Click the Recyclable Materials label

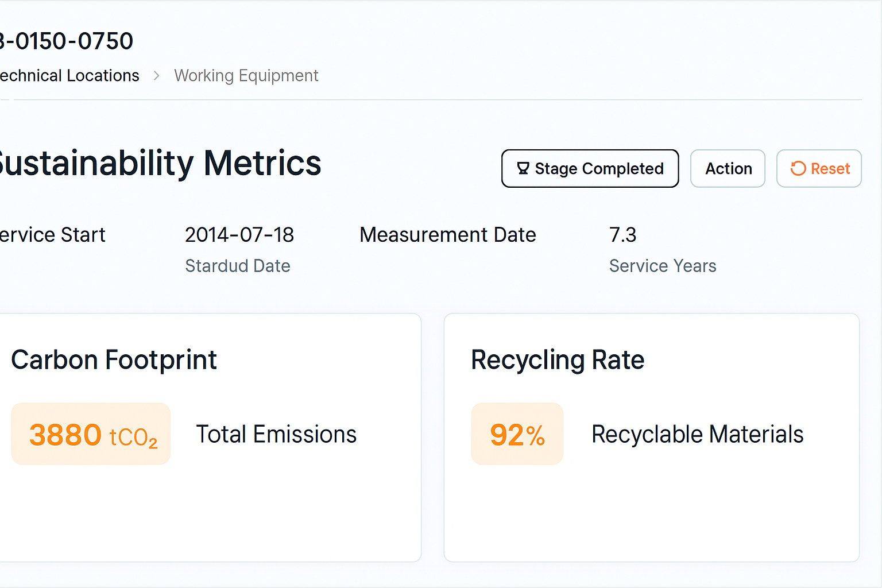coord(698,434)
